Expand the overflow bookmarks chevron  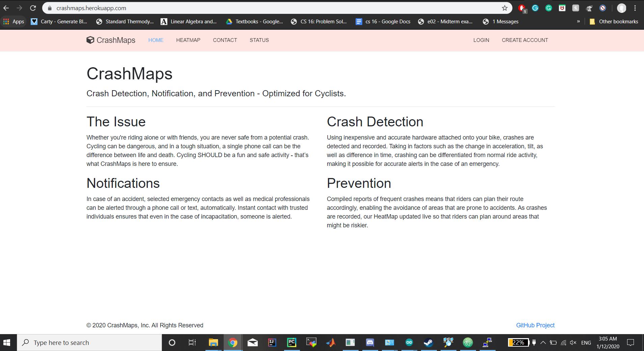tap(578, 21)
